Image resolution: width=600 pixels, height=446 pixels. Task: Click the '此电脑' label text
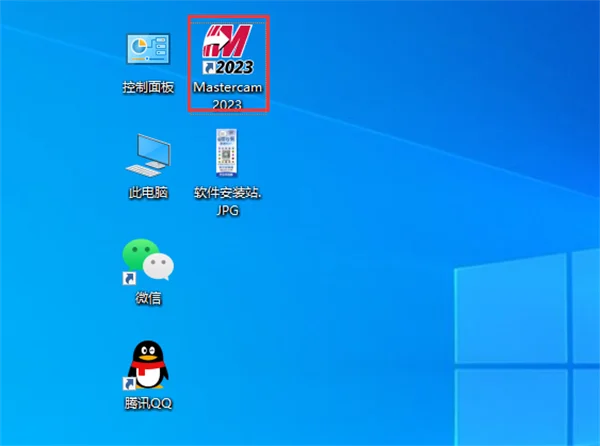pyautogui.click(x=148, y=192)
